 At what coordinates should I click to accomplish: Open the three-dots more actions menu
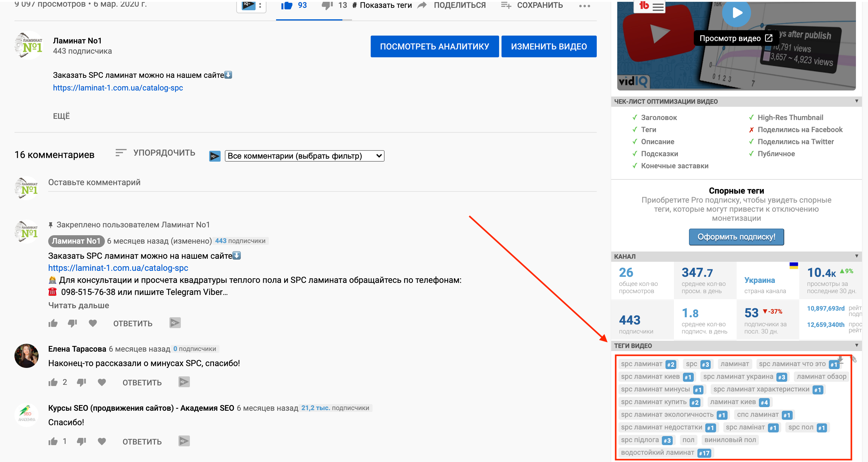click(x=584, y=6)
